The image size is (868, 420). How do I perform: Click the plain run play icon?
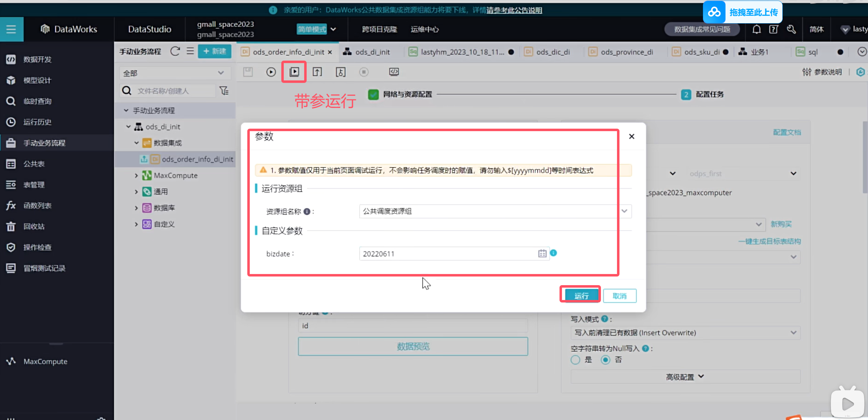[270, 72]
